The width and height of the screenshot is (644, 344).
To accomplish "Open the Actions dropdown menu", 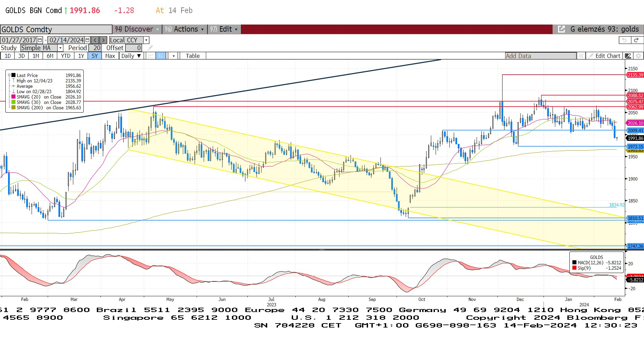I will (185, 29).
